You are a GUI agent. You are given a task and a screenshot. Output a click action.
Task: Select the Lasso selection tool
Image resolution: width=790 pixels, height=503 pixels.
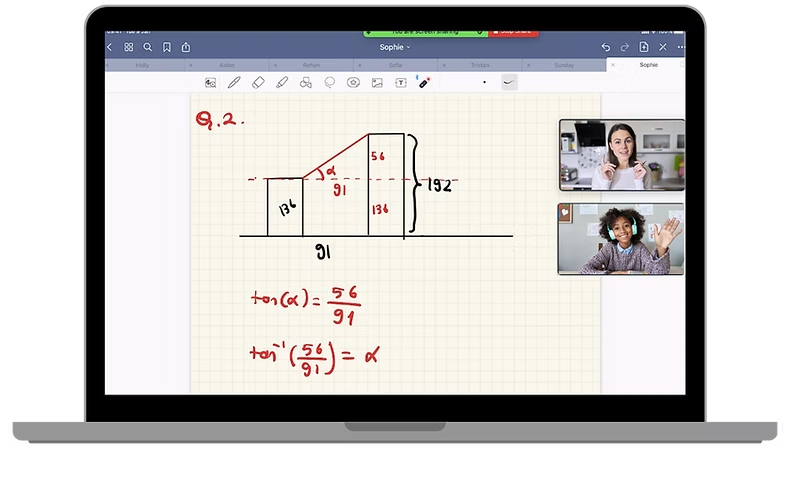[330, 83]
